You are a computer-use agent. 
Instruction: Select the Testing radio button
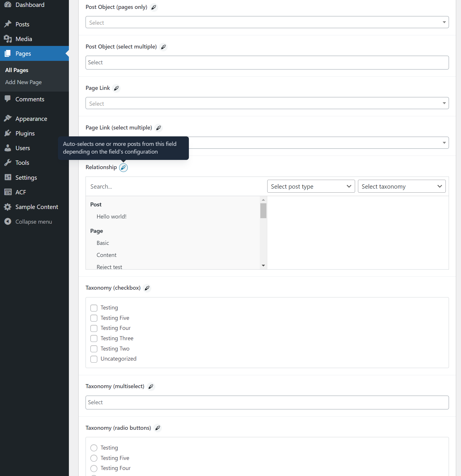(x=94, y=448)
